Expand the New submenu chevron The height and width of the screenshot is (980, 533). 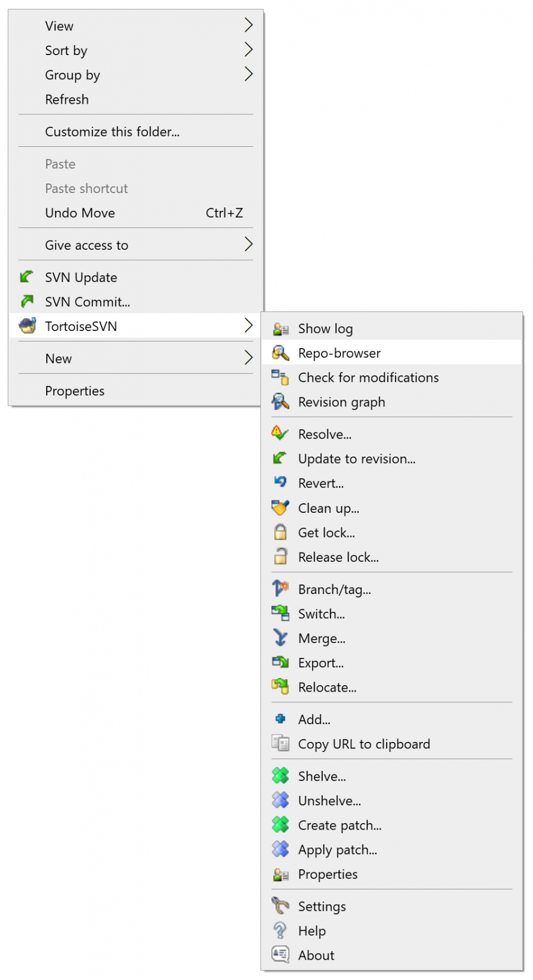(249, 358)
